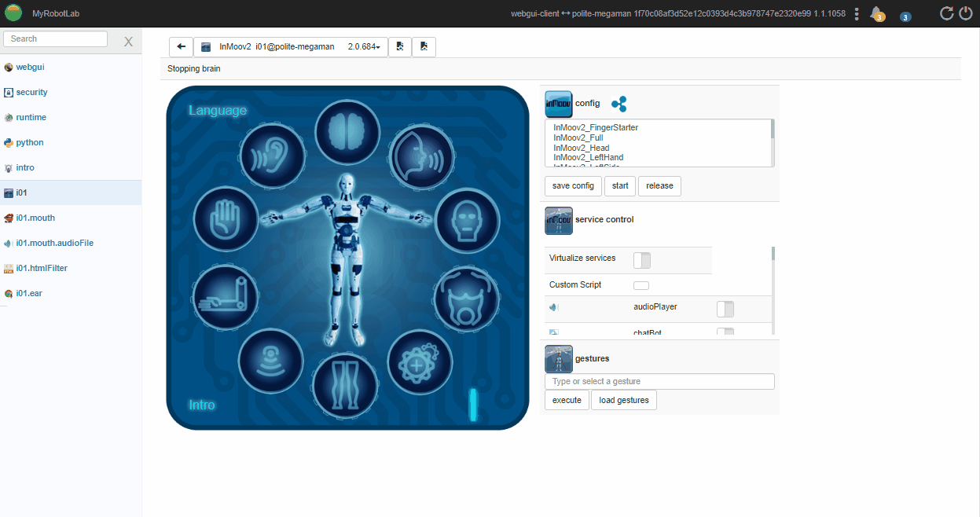The image size is (980, 517).
Task: Click the robot head icon
Action: tap(467, 220)
